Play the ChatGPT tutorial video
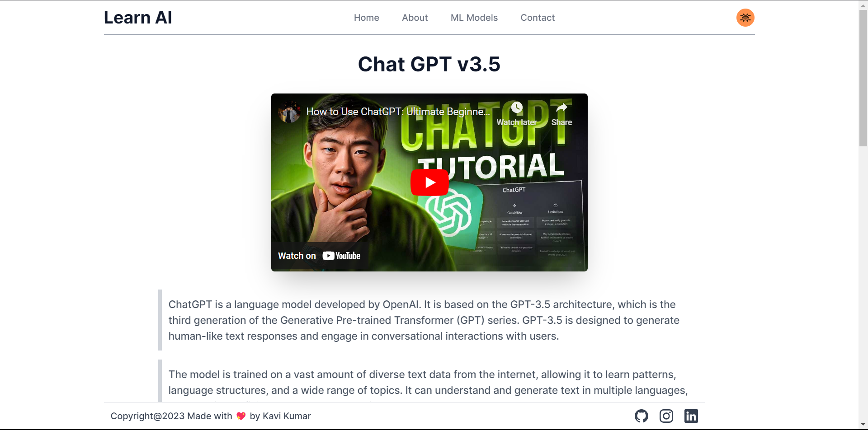 click(x=429, y=182)
